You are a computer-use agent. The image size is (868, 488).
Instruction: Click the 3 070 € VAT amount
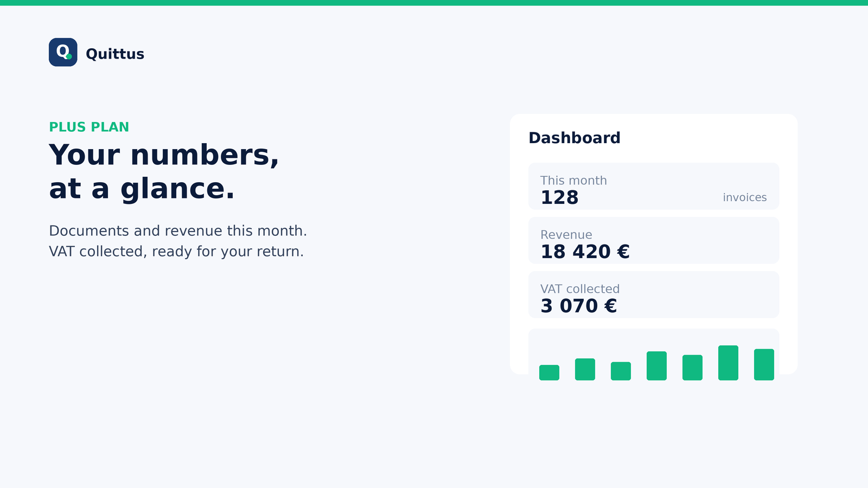(579, 306)
